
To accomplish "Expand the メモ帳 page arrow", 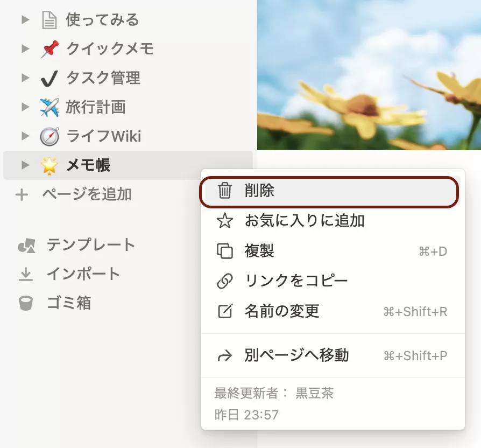I will pyautogui.click(x=25, y=165).
